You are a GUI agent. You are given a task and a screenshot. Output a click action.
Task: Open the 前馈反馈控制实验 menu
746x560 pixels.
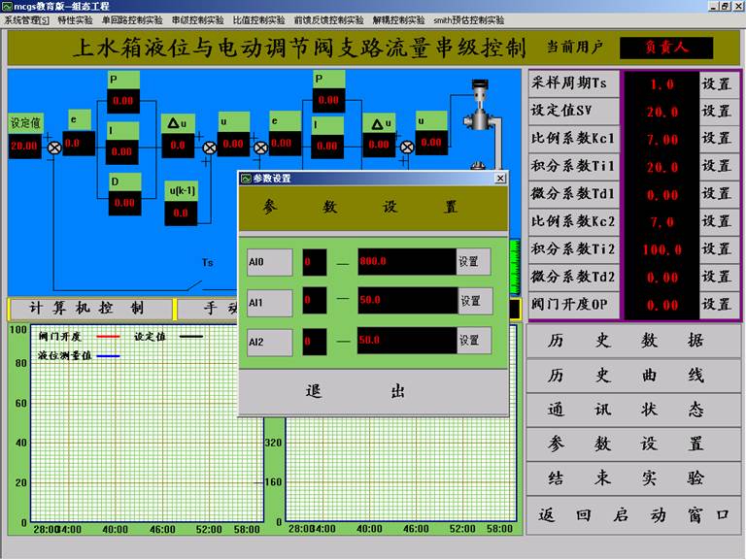coord(328,19)
